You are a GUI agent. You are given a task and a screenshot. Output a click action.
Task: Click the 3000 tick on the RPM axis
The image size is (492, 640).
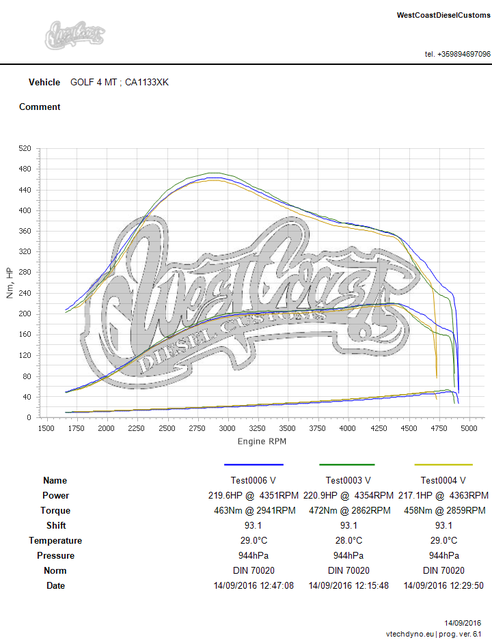pos(227,428)
